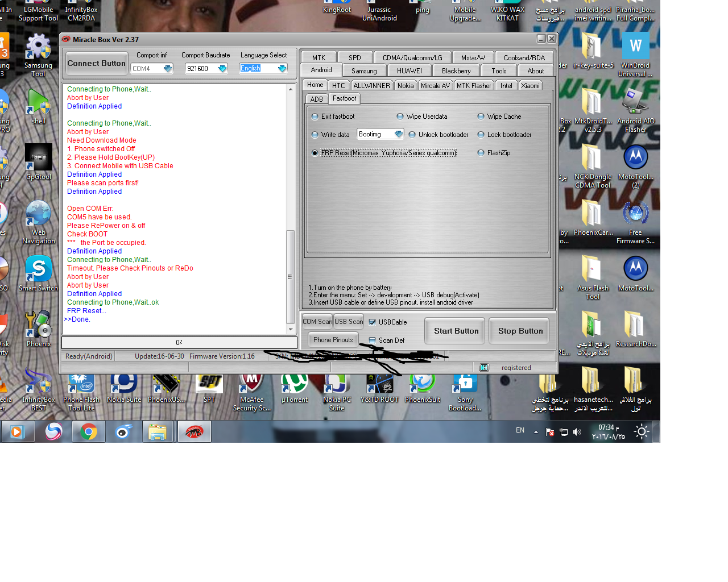Open MTK Flasher sub-tab
The width and height of the screenshot is (728, 582).
pos(474,85)
